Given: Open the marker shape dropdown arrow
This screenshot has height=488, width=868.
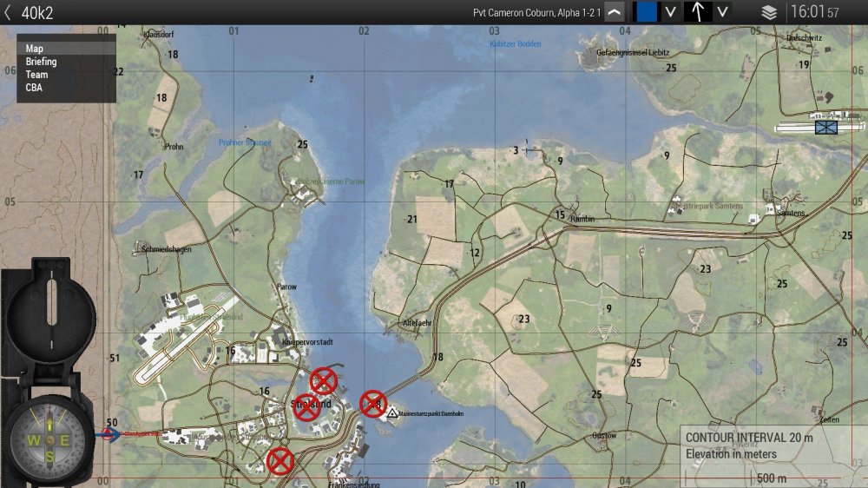Looking at the screenshot, I should pyautogui.click(x=722, y=12).
